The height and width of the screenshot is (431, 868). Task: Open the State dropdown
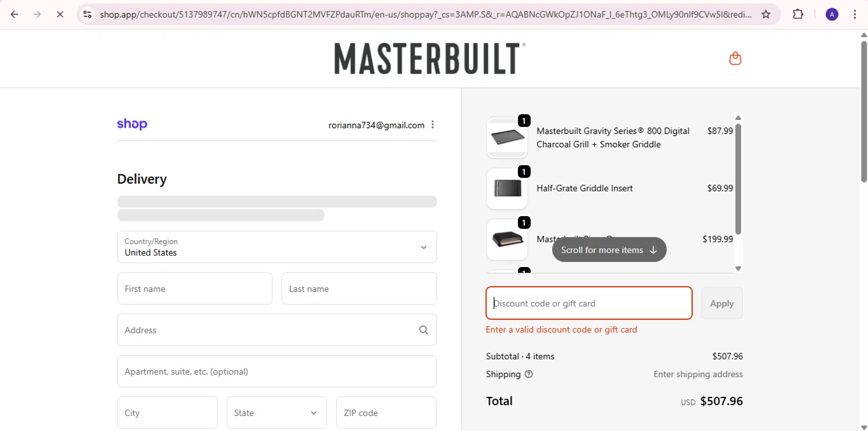(277, 412)
